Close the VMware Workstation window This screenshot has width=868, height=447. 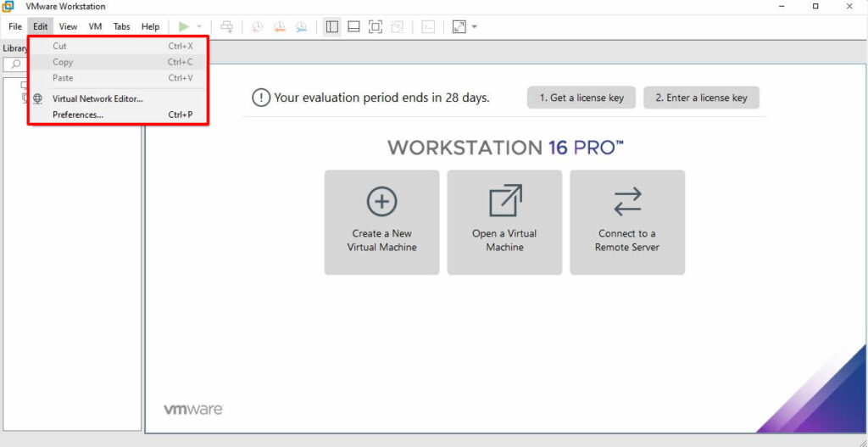(849, 7)
